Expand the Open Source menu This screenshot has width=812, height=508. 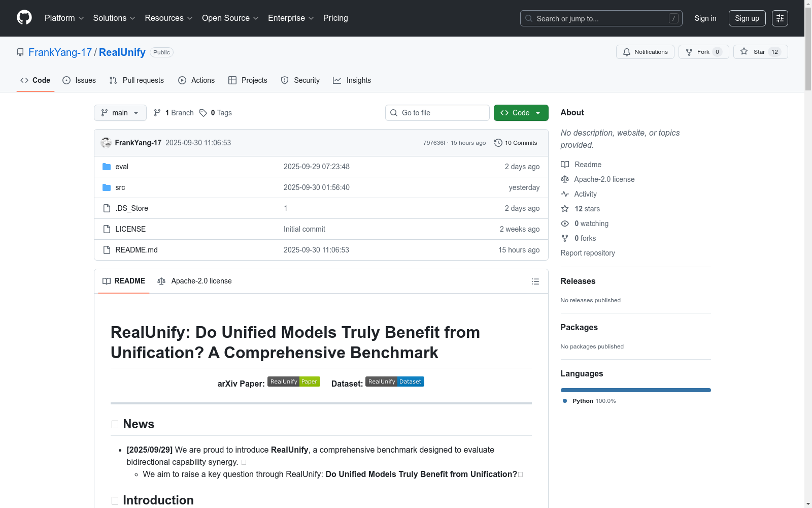pyautogui.click(x=230, y=18)
